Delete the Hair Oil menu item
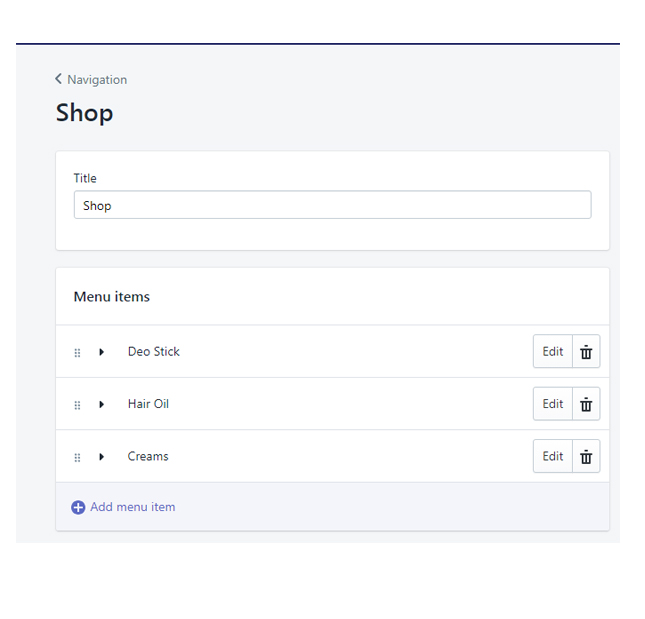 pyautogui.click(x=586, y=404)
